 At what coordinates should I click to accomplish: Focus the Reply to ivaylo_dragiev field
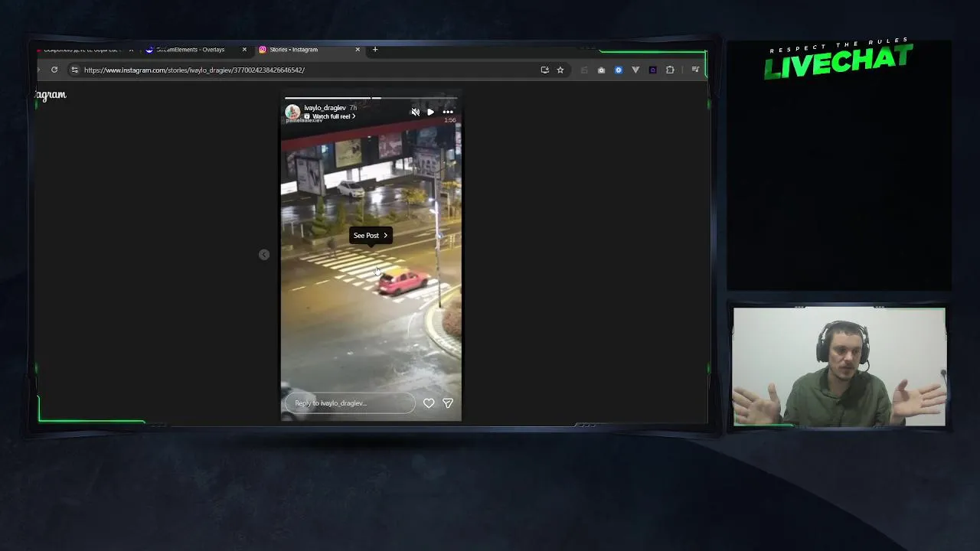tap(350, 403)
